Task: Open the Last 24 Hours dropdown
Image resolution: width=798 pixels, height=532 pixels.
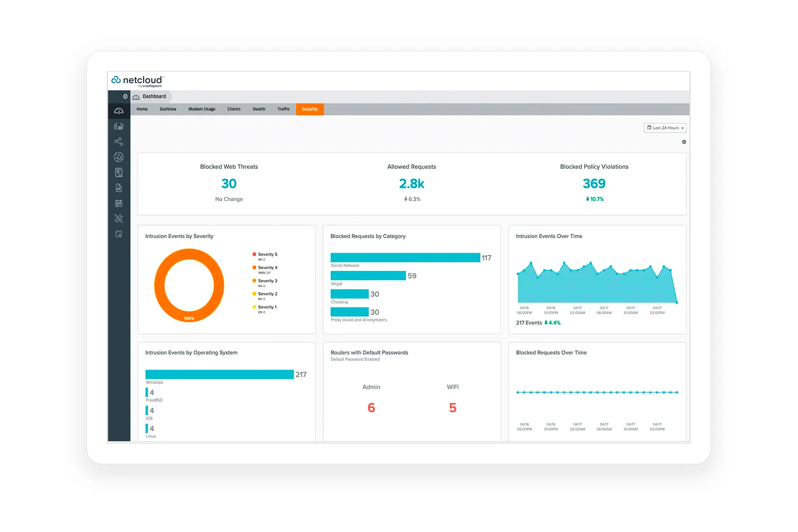Action: pos(665,128)
